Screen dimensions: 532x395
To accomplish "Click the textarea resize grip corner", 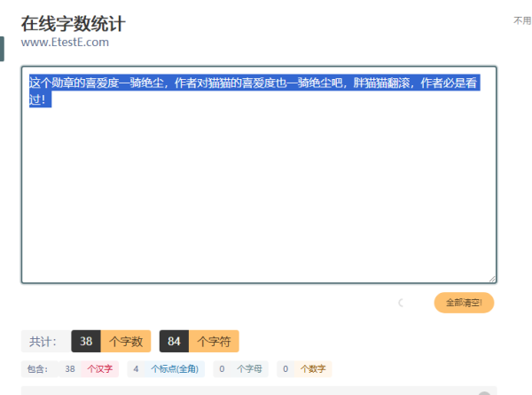I will tap(492, 280).
